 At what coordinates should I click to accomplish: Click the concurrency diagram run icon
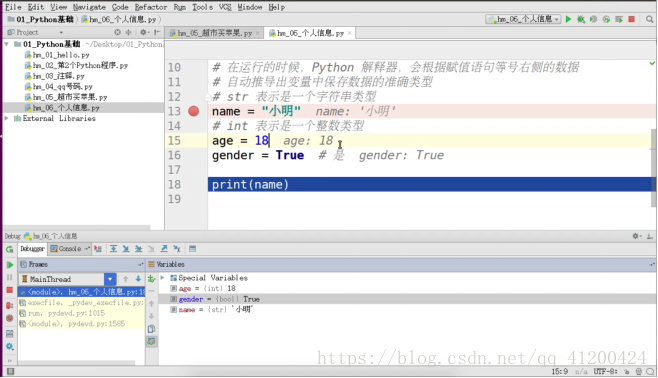[619, 19]
